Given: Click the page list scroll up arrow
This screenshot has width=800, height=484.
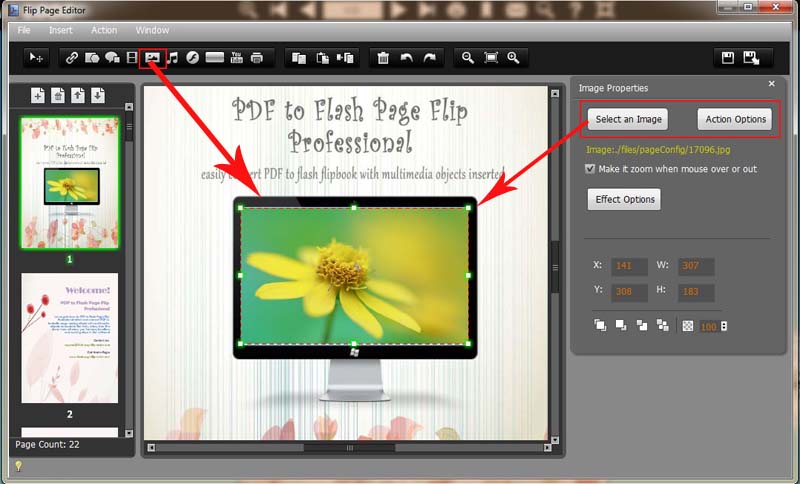Looking at the screenshot, I should [129, 107].
